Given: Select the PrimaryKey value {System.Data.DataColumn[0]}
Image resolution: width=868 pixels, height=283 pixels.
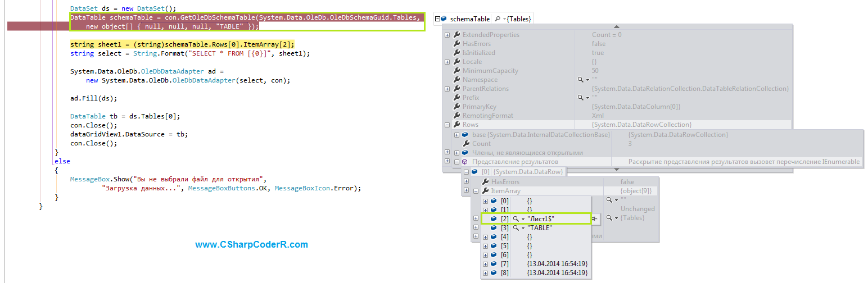Looking at the screenshot, I should pyautogui.click(x=636, y=107).
